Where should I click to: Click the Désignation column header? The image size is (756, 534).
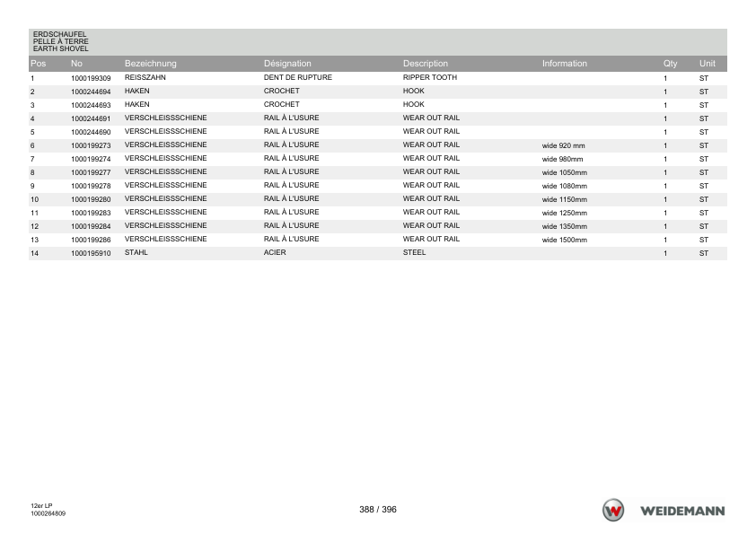tap(287, 64)
